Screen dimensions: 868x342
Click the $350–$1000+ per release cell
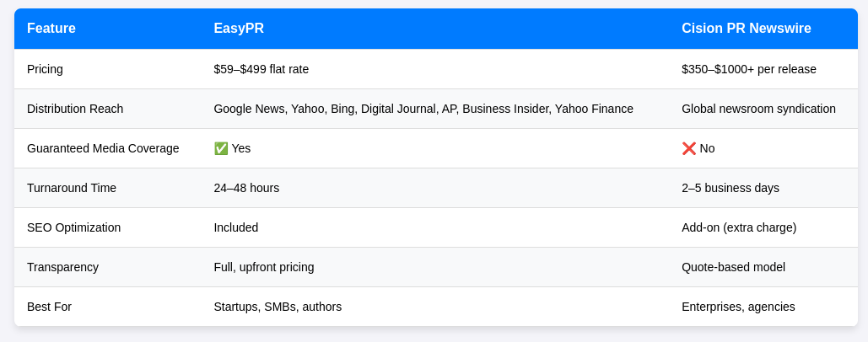point(748,69)
